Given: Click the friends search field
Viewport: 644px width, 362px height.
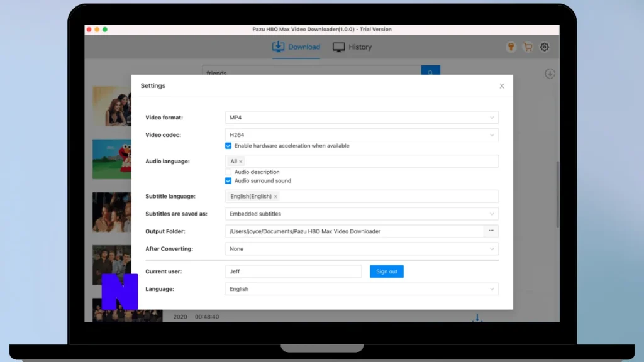Looking at the screenshot, I should (311, 70).
